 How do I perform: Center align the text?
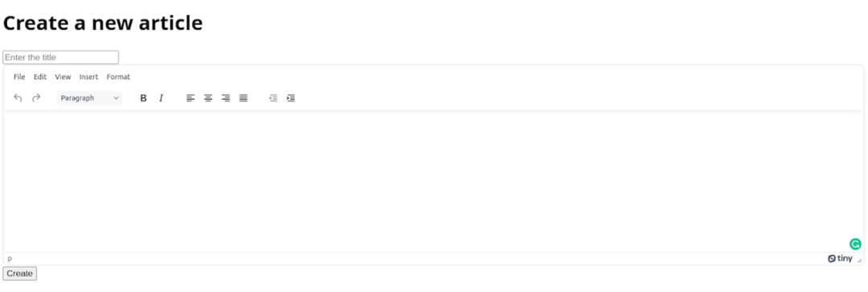click(x=208, y=98)
